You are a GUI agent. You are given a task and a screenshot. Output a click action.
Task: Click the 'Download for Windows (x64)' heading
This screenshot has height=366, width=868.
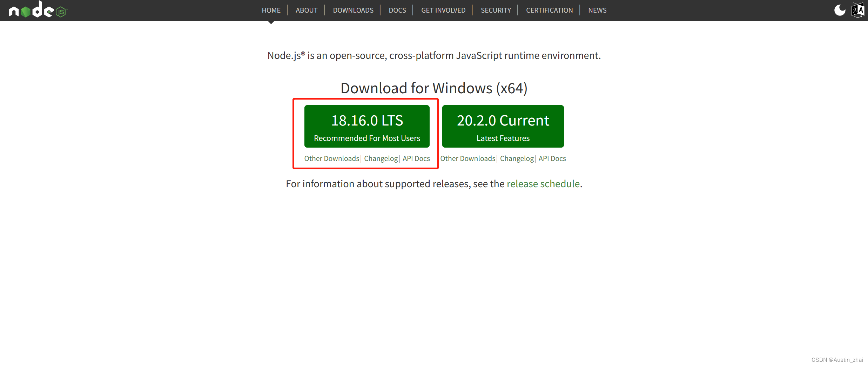coord(434,88)
